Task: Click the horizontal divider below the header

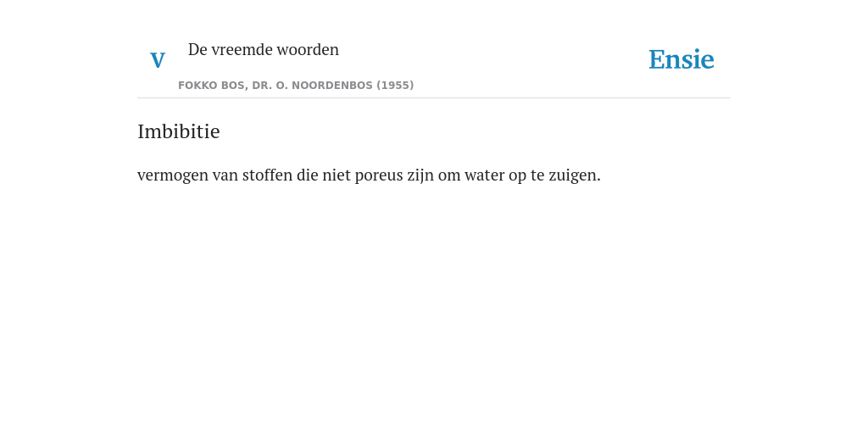Action: pos(434,98)
